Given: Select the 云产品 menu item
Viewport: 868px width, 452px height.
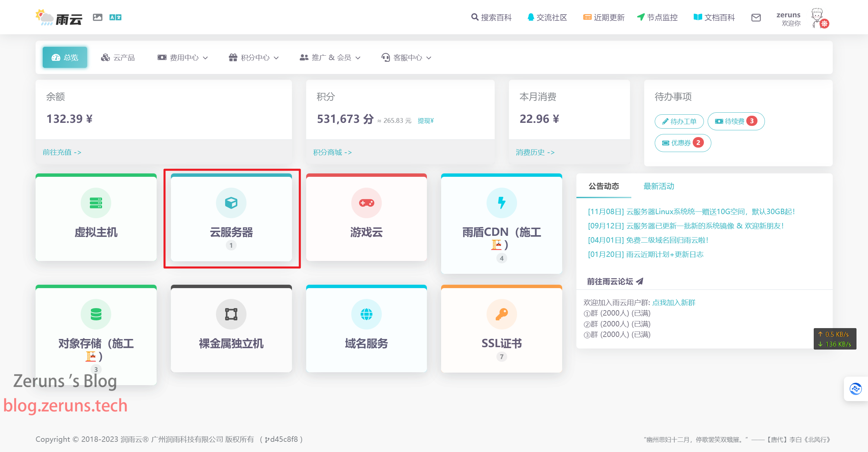Looking at the screenshot, I should pyautogui.click(x=118, y=58).
